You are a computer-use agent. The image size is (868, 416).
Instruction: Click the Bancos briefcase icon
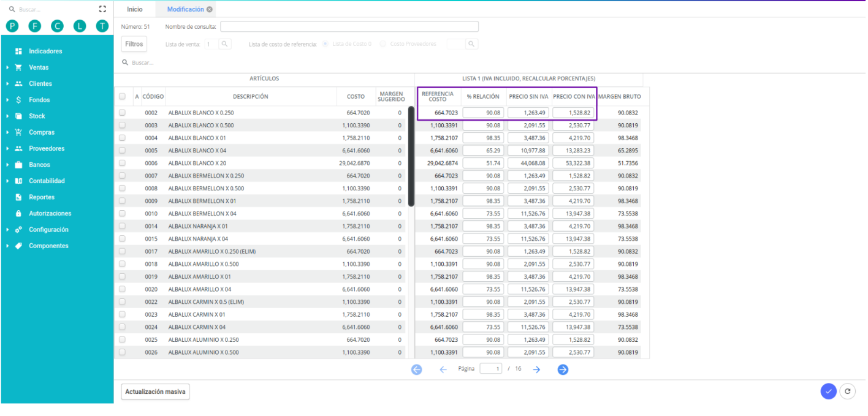point(18,165)
